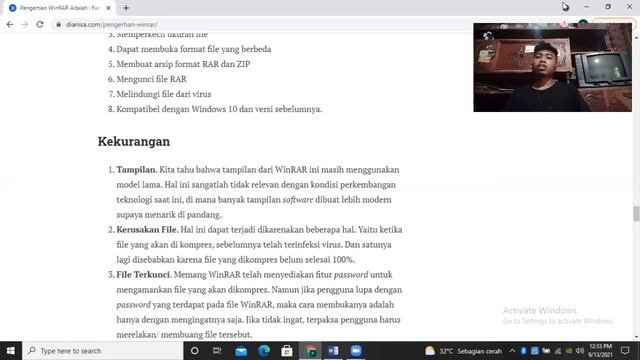Open Cortana circle icon on taskbar
Viewport: 640px width, 360px height.
[x=195, y=351]
